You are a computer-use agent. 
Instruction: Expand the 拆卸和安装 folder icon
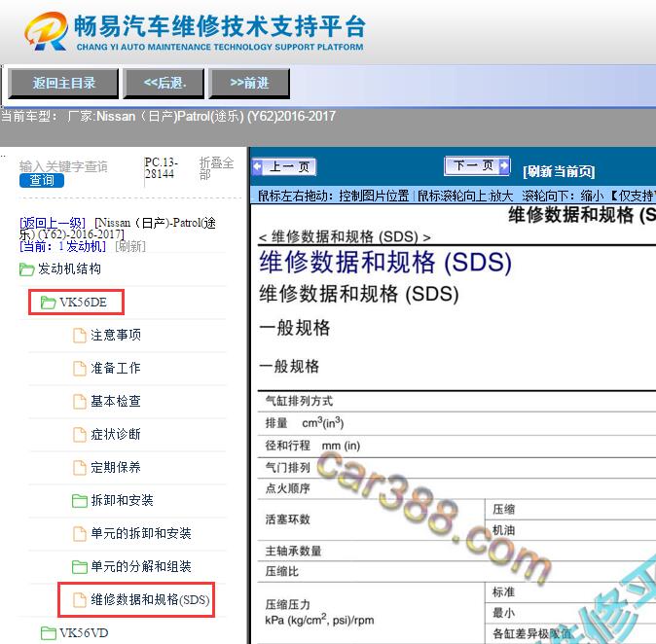point(80,501)
